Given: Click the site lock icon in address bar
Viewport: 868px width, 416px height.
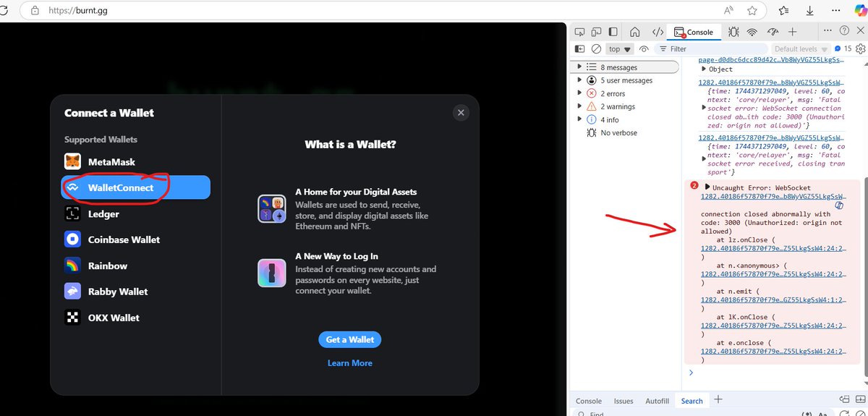Looking at the screenshot, I should coord(35,11).
